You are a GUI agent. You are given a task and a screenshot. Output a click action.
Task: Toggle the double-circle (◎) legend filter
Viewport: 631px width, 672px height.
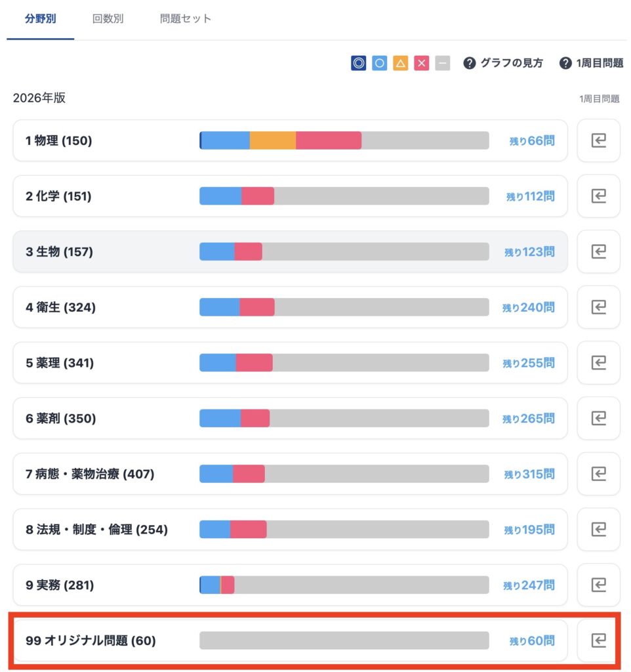coord(358,64)
